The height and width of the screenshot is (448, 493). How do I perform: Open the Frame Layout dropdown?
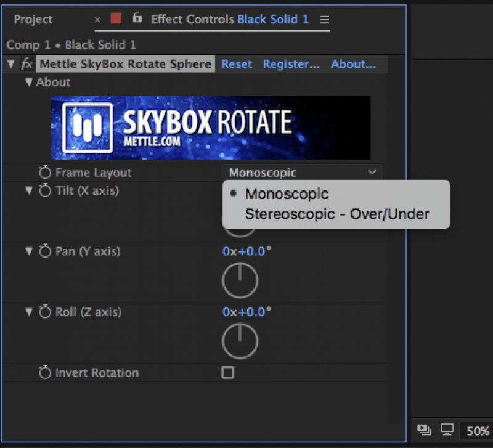pos(301,173)
